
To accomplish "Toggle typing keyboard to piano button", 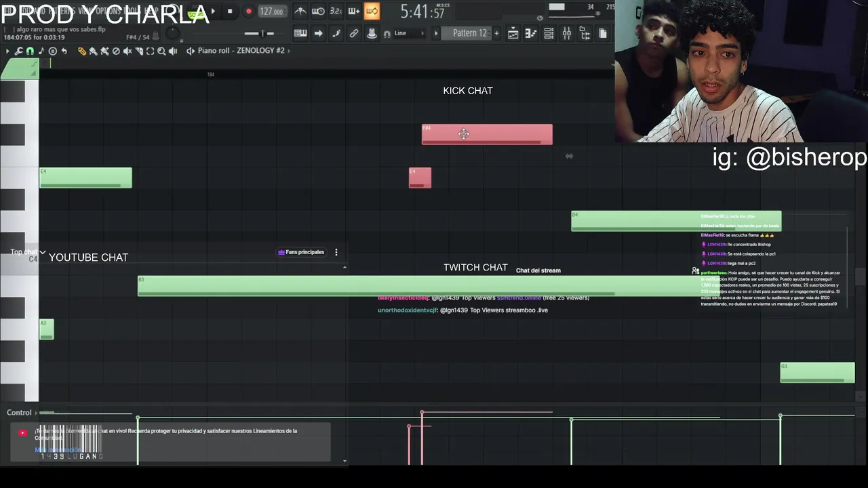I will click(x=300, y=33).
